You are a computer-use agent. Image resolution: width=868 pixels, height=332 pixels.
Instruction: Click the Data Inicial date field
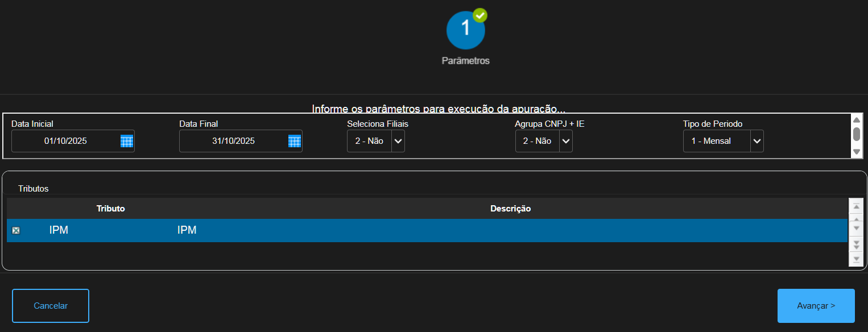(x=65, y=141)
